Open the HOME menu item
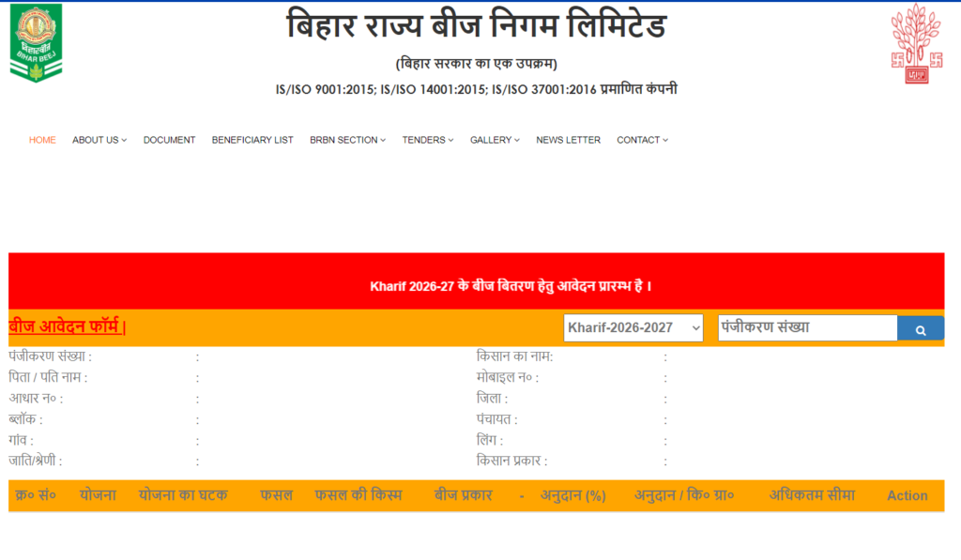This screenshot has width=961, height=560. click(42, 141)
